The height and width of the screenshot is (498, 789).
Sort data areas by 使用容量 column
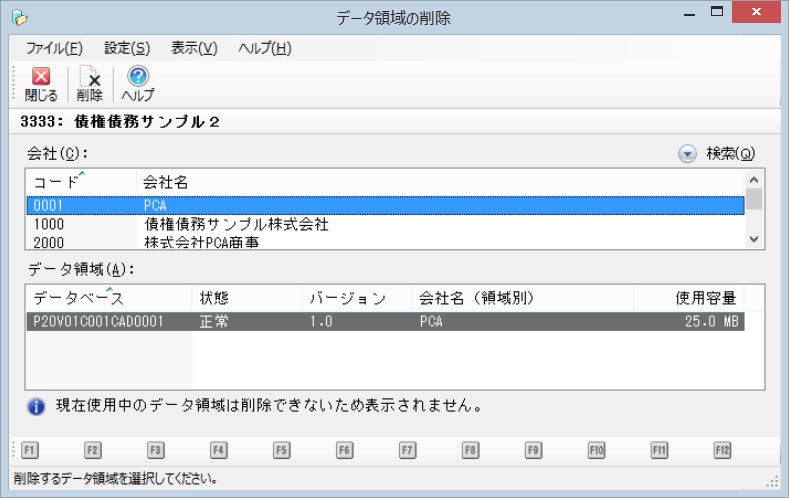pos(689,298)
